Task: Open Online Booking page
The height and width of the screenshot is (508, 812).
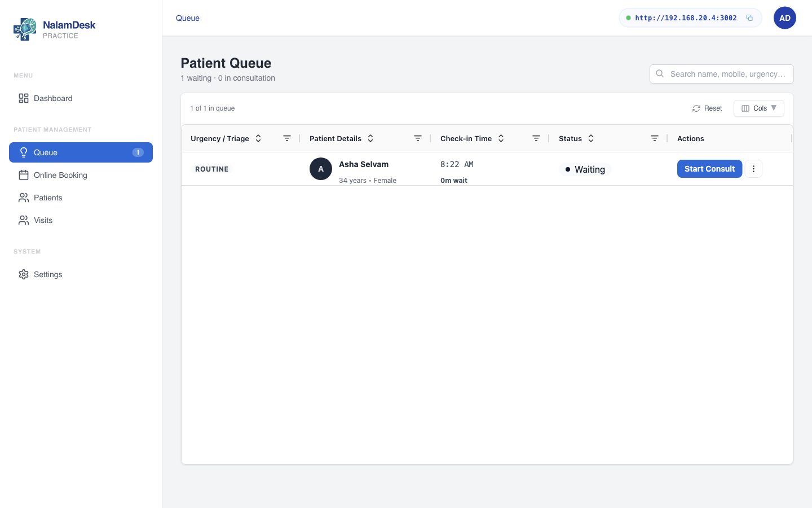Action: [81, 175]
